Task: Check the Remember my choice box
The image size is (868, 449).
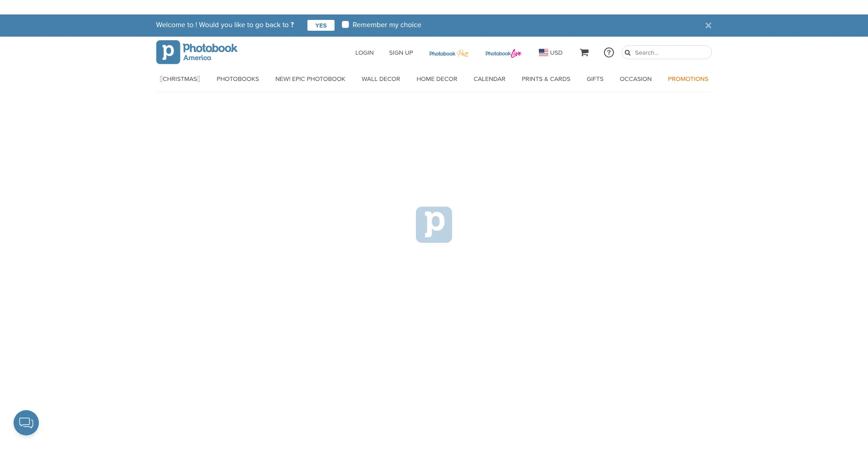Action: pos(345,25)
